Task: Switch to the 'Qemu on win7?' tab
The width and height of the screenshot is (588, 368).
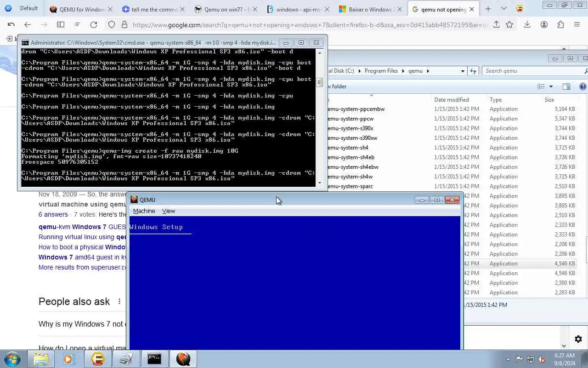Action: coord(226,9)
